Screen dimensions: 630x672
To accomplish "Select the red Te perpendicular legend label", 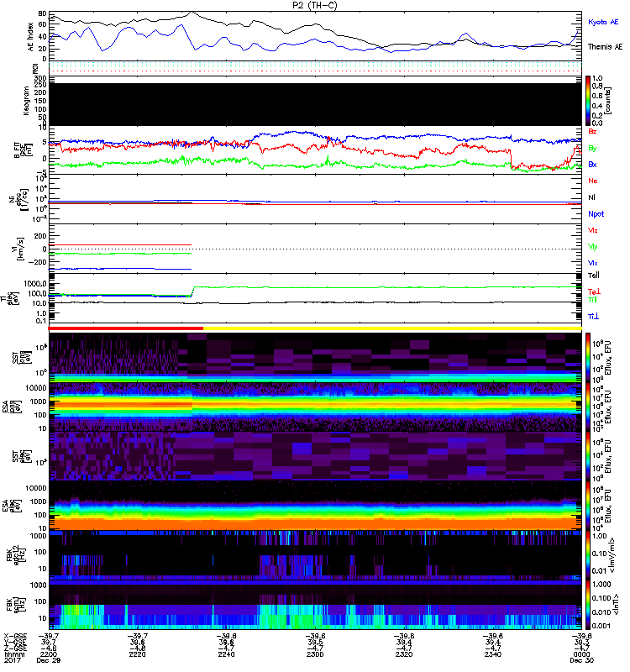I will [594, 291].
